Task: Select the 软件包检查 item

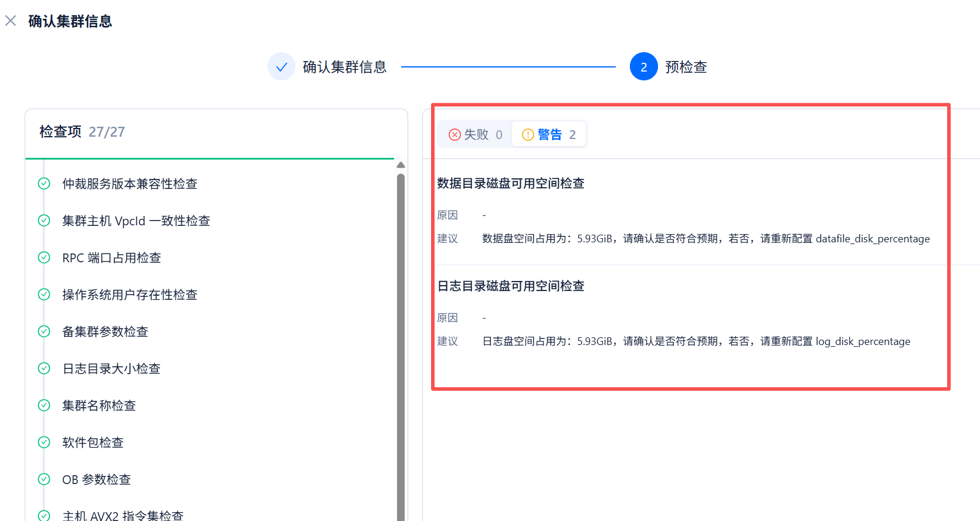Action: (93, 442)
